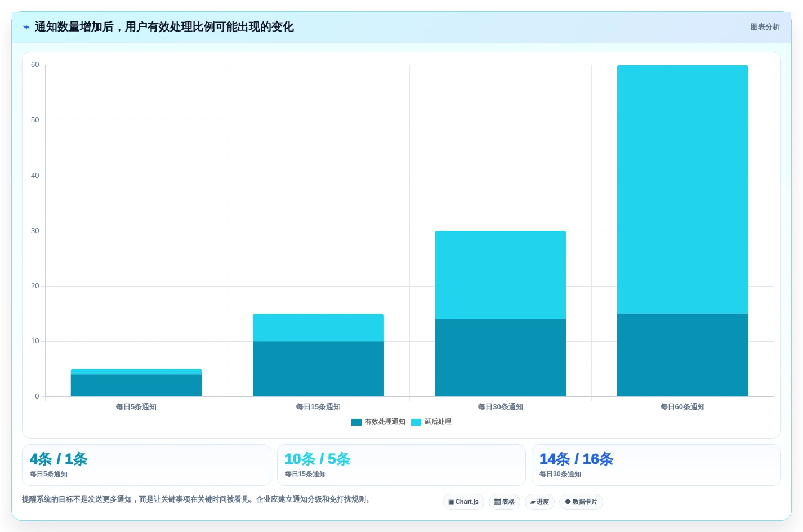Viewport: 803px width, 532px height.
Task: Click the dark teal 有效处理通知 legend swatch
Action: tap(356, 422)
